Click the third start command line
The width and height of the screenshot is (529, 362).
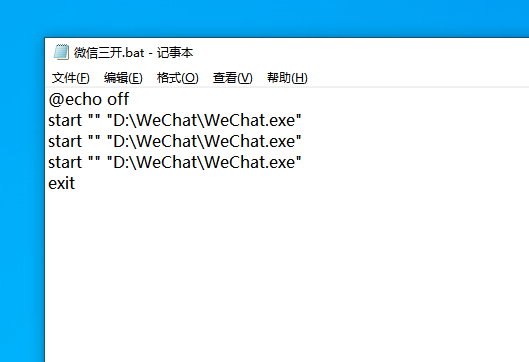(175, 163)
